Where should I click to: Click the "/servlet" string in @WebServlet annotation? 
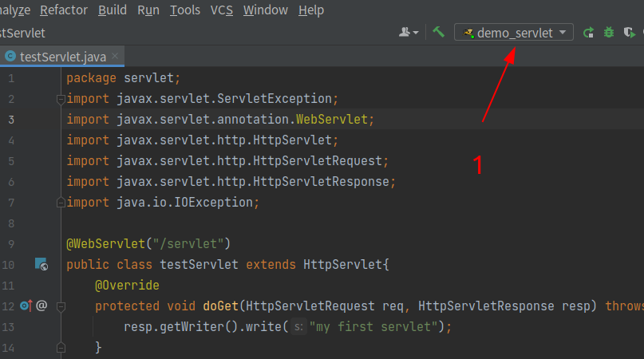click(x=188, y=244)
